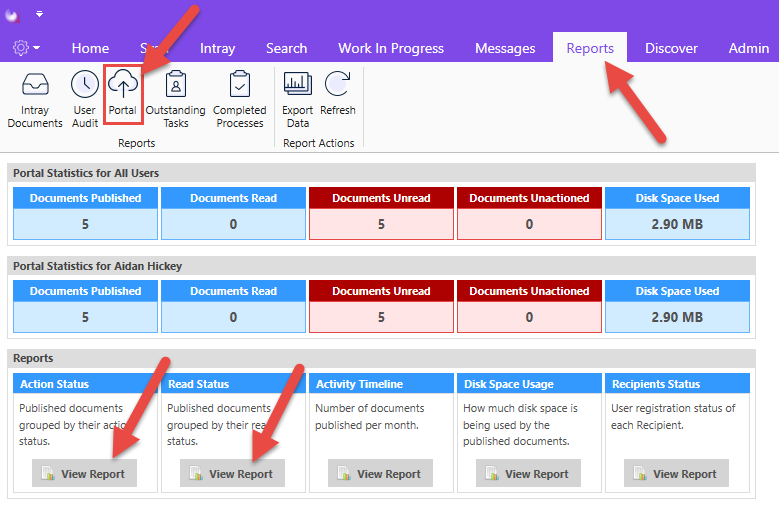Click 'User registration status of each Recipient' text
This screenshot has height=512, width=779.
click(673, 416)
